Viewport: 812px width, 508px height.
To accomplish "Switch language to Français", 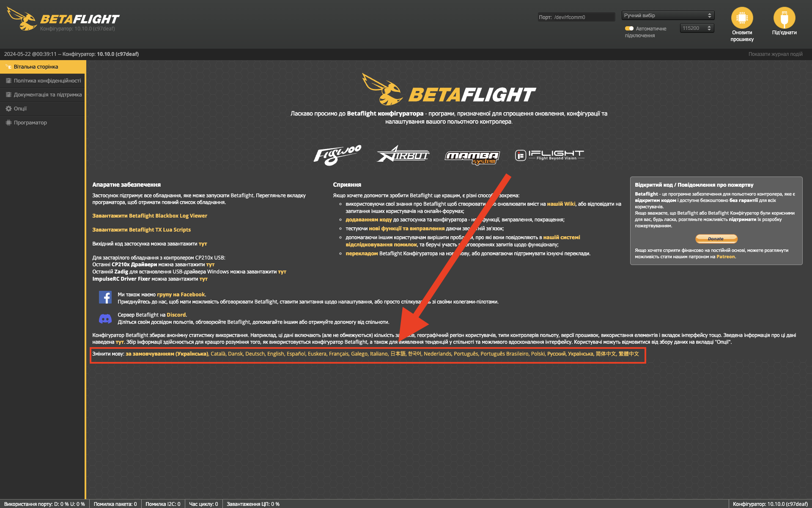I will (338, 354).
